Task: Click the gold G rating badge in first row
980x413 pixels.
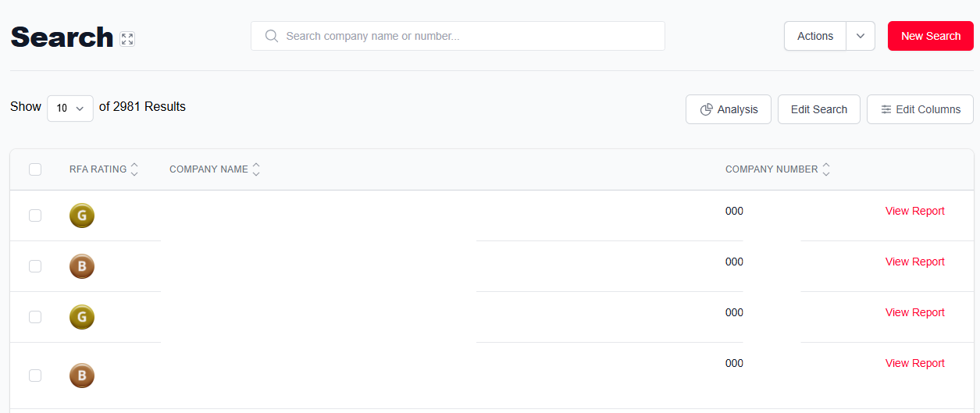Action: coord(82,215)
